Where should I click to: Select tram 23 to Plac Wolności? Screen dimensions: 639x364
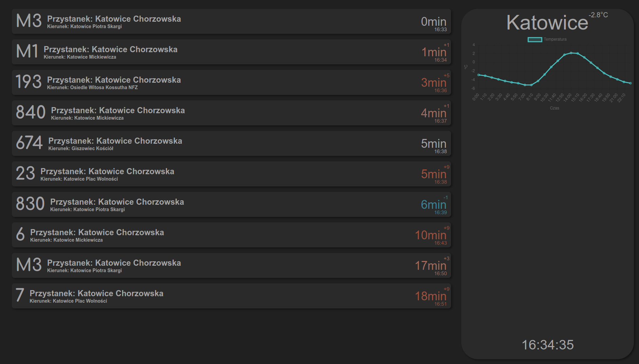click(231, 174)
